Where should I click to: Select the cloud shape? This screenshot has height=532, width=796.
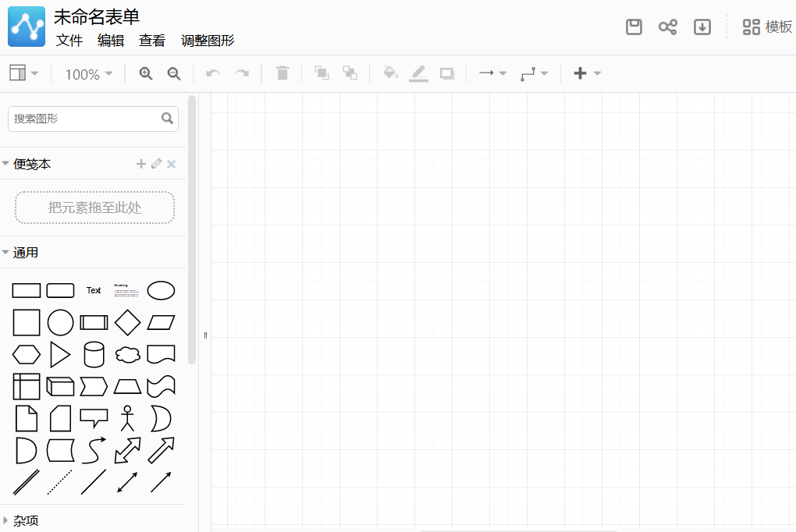[x=127, y=354]
